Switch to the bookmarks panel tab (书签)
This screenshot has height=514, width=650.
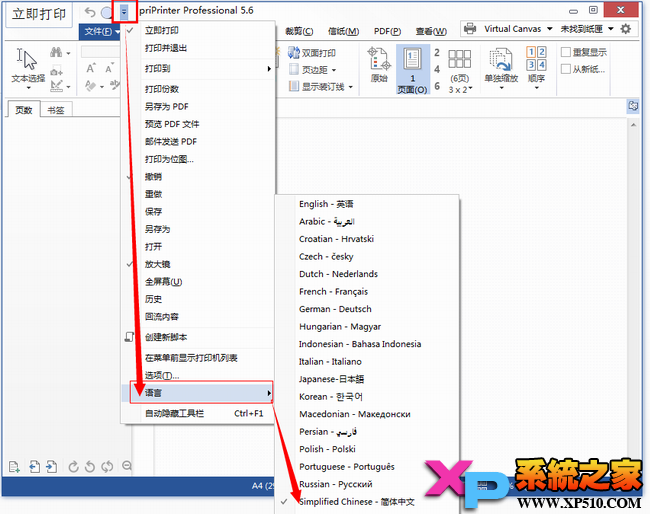[x=56, y=110]
